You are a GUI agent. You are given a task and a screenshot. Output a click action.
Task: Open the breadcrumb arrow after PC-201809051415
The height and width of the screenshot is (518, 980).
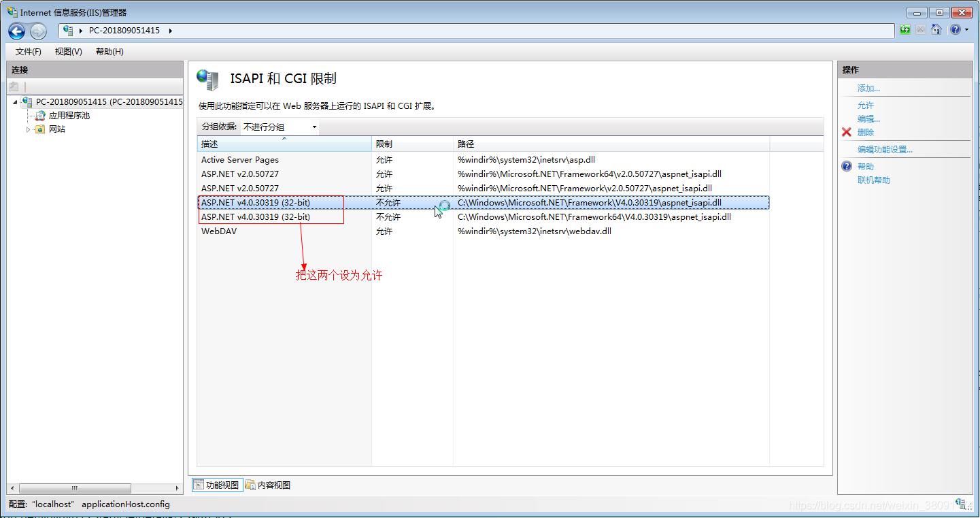[x=170, y=31]
